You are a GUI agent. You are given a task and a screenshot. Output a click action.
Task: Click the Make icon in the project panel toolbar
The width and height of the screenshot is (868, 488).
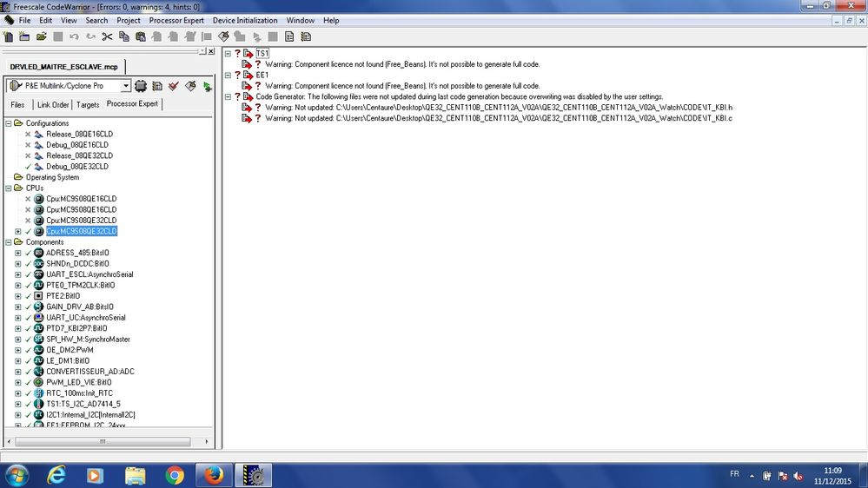(190, 86)
